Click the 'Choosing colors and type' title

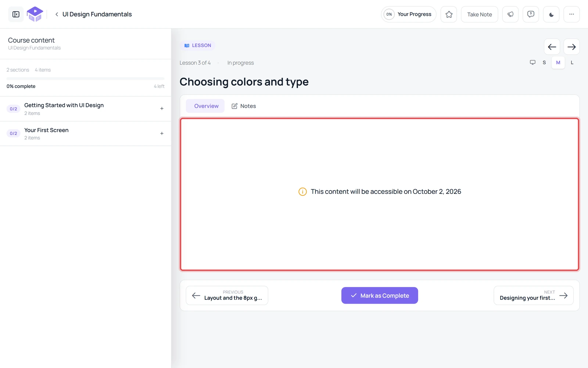click(x=244, y=82)
